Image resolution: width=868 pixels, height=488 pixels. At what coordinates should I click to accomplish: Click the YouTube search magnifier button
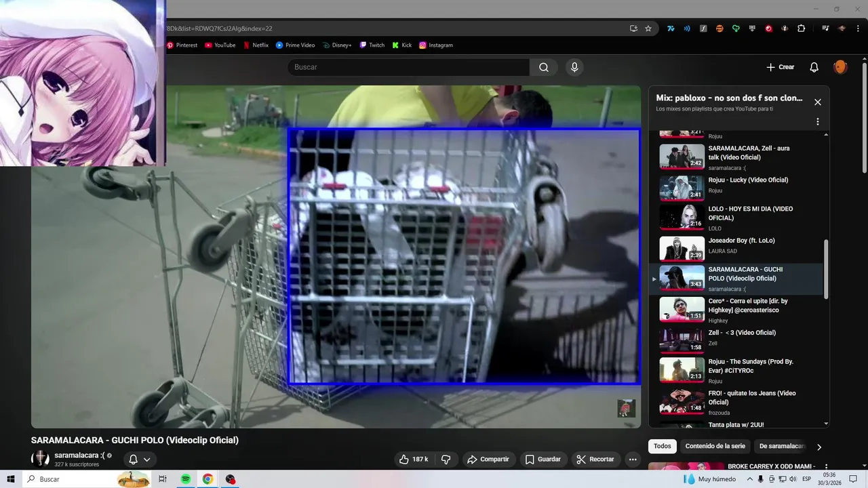click(544, 67)
